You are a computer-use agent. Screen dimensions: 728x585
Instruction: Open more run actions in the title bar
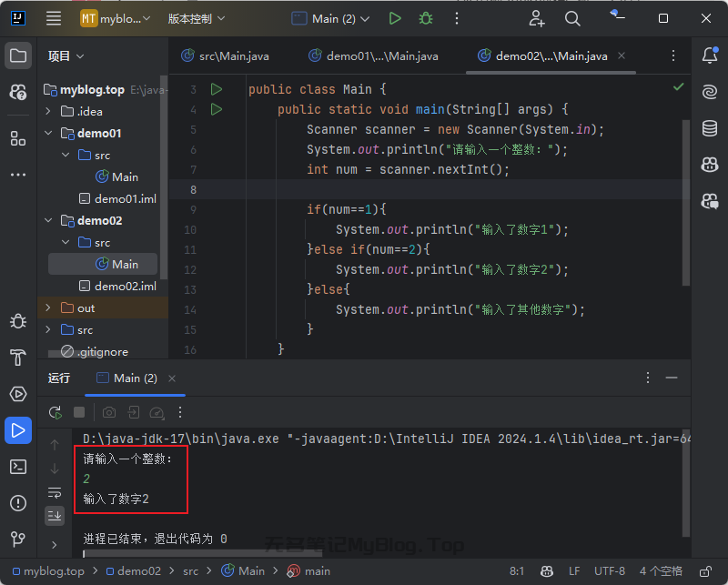click(x=457, y=18)
